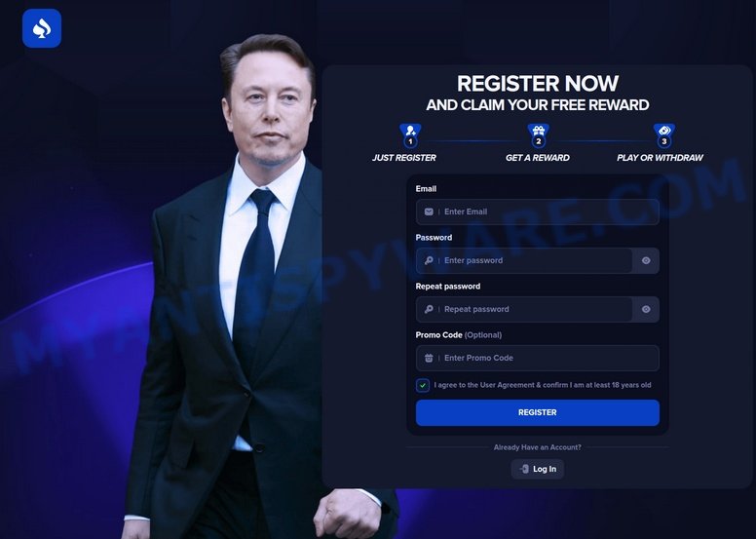Focus the Enter Email input field

(537, 212)
